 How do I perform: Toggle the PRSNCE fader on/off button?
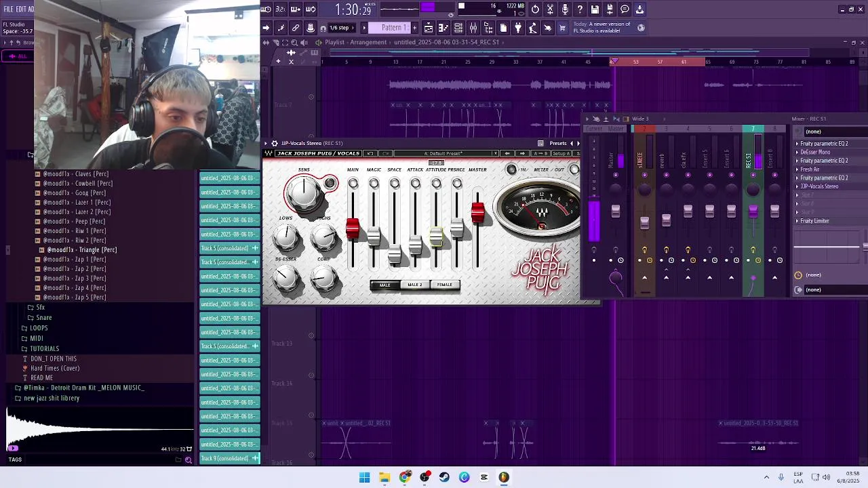457,184
